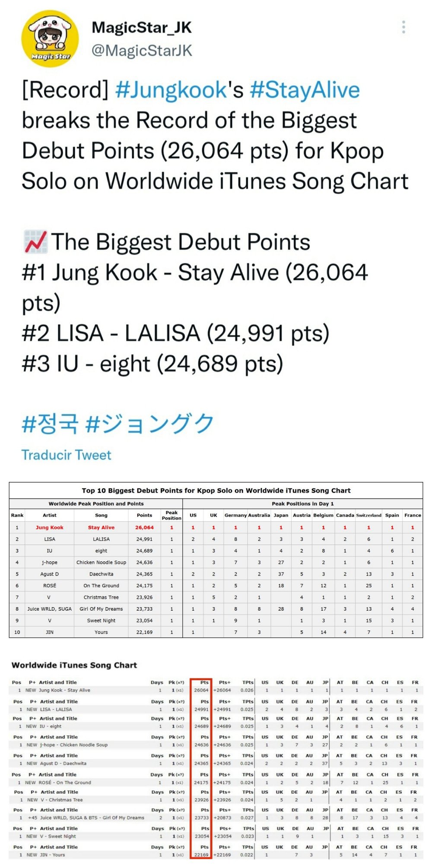Click the MagicStar_JK profile avatar

coord(51,39)
